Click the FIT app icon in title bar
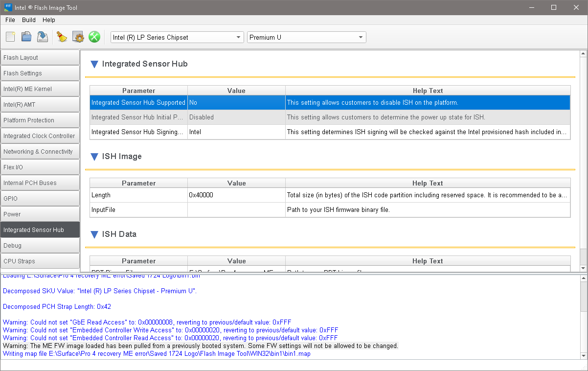Image resolution: width=588 pixels, height=371 pixels. tap(8, 7)
